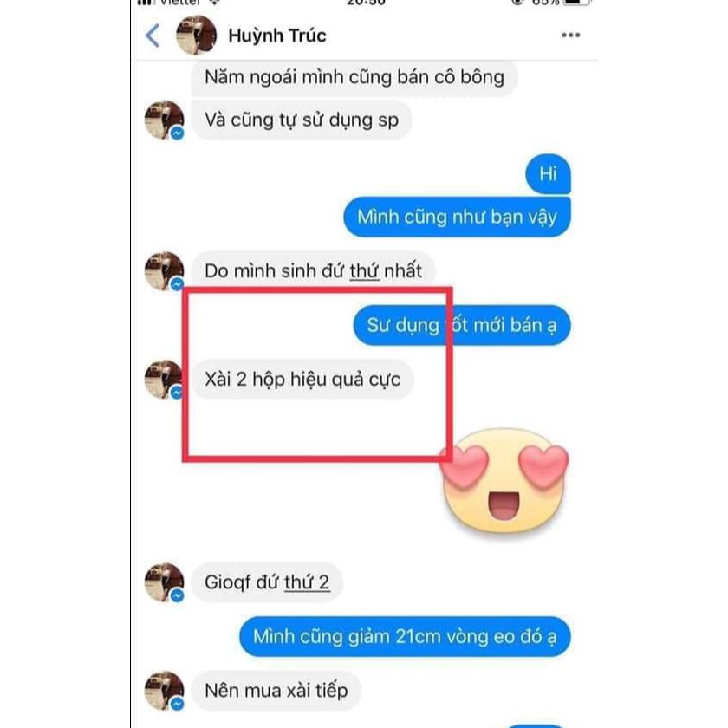Tap Messenger badge on 'Gioqf' message avatar
The image size is (728, 728).
click(177, 595)
